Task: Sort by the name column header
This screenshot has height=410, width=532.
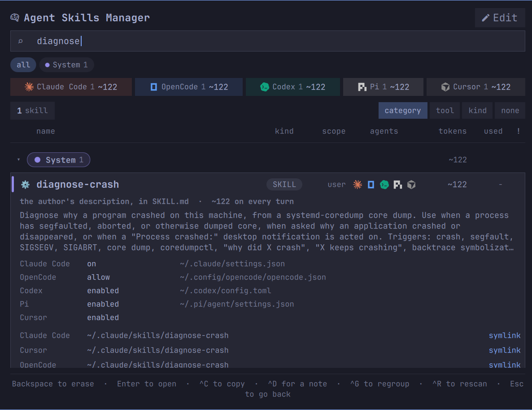Action: click(x=45, y=131)
